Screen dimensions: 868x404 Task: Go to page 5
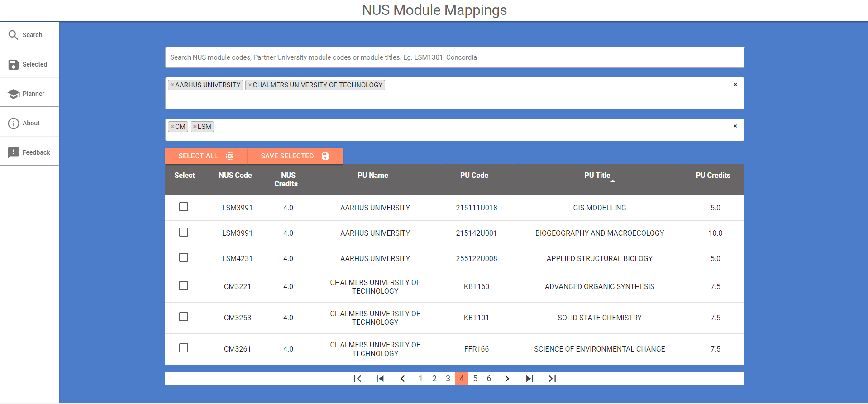tap(475, 379)
